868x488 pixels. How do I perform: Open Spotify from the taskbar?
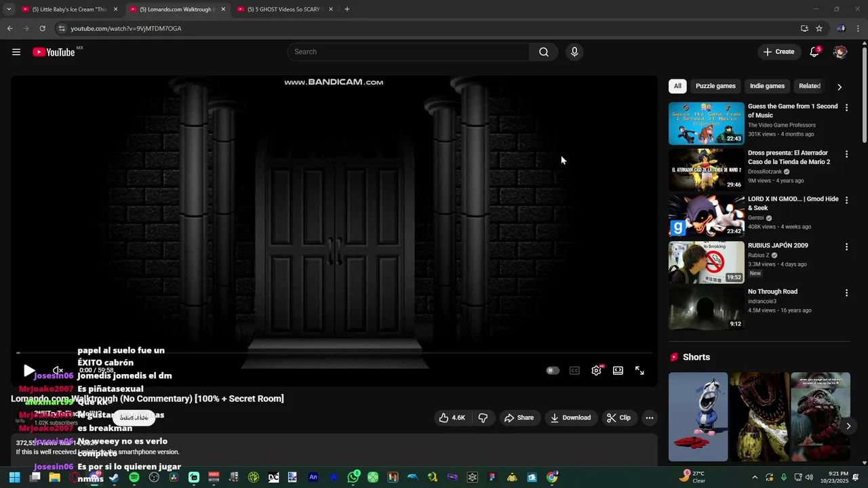point(134,477)
